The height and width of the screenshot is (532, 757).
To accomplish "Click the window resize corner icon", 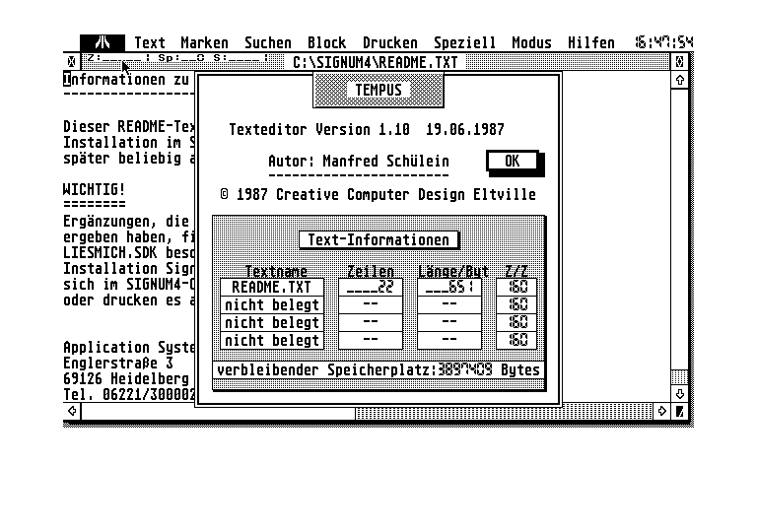I will [679, 411].
